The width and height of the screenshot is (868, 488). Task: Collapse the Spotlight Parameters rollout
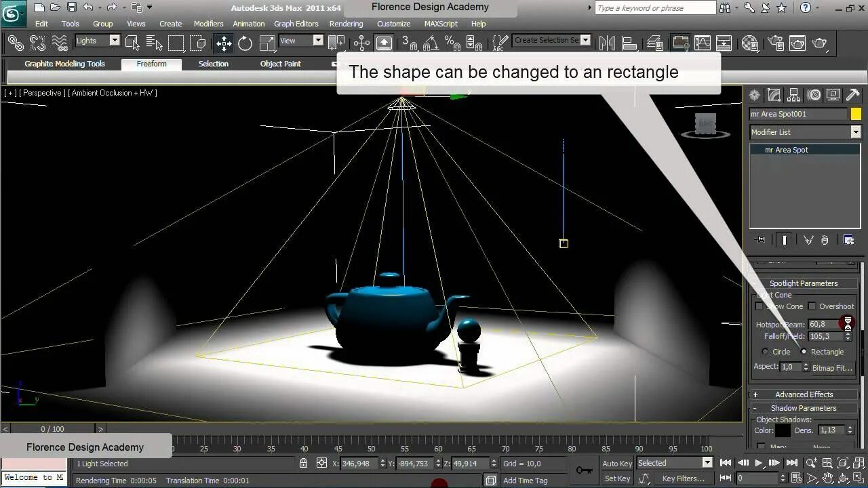pyautogui.click(x=804, y=283)
